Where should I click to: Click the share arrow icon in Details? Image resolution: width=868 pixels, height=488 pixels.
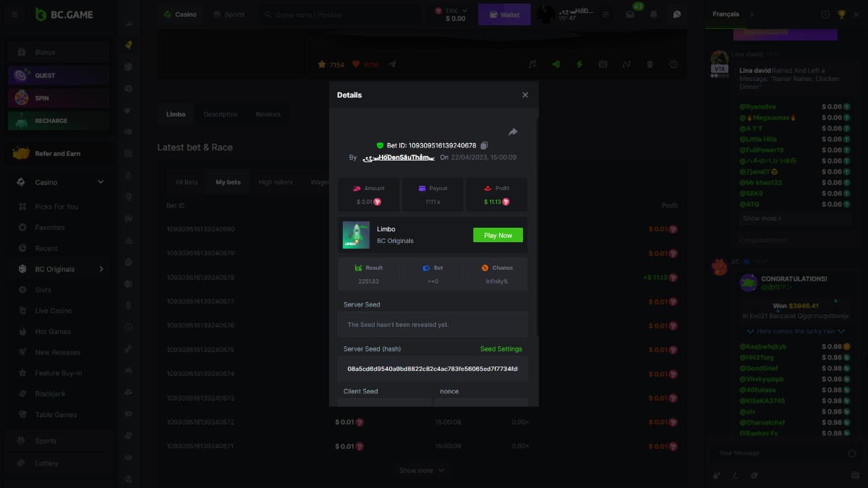pos(513,132)
